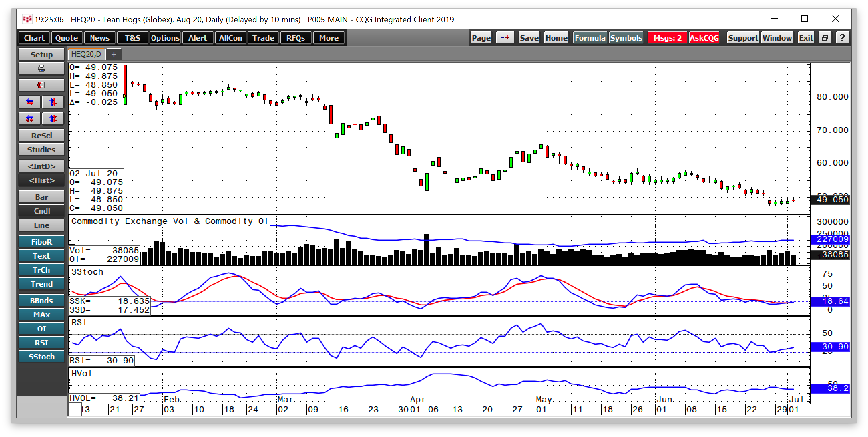The height and width of the screenshot is (437, 868).
Task: Click the CQG app icon in title bar
Action: [27, 19]
